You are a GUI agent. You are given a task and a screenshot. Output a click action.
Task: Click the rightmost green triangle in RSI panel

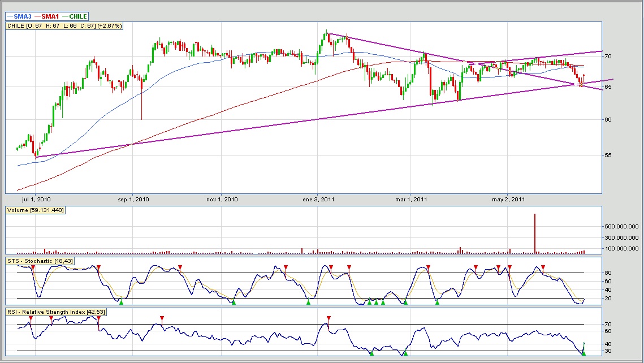click(584, 354)
